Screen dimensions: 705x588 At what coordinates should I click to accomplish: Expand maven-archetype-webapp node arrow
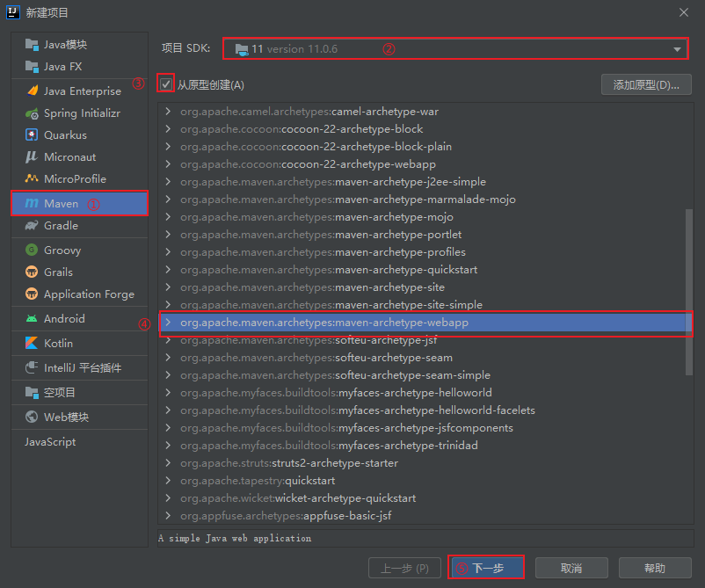(x=168, y=322)
